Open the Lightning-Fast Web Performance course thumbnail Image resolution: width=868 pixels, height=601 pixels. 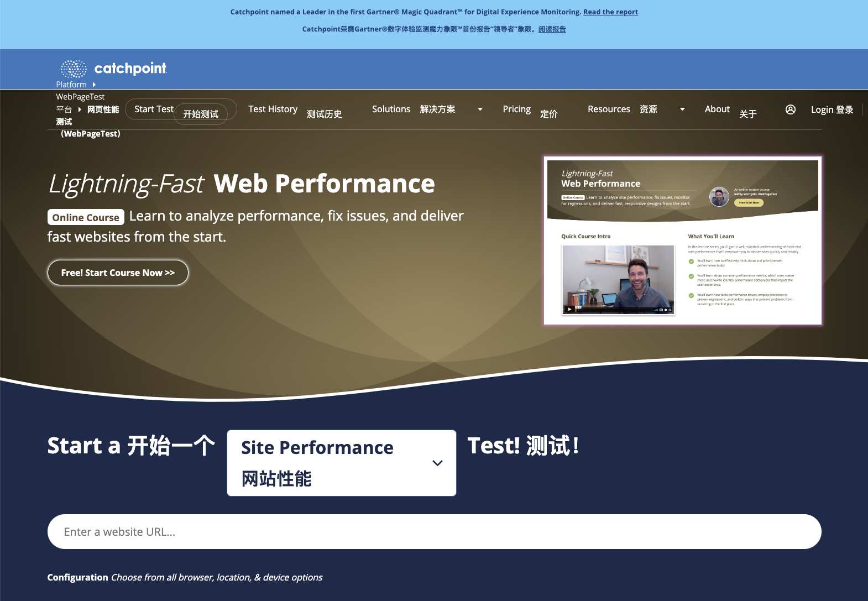point(683,241)
